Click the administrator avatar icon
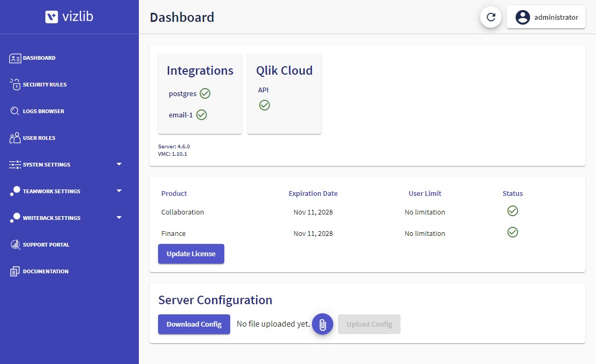The width and height of the screenshot is (596, 364). [523, 17]
